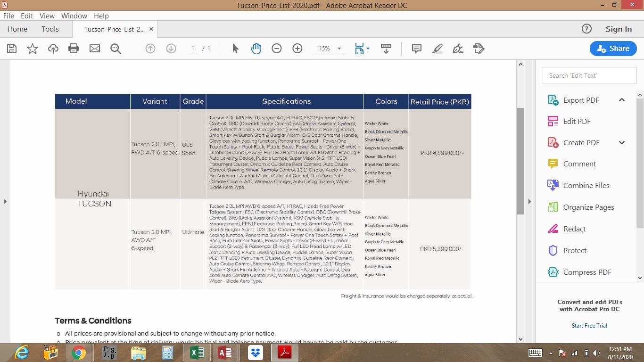Expand the Create PDF section chevron

(x=622, y=143)
